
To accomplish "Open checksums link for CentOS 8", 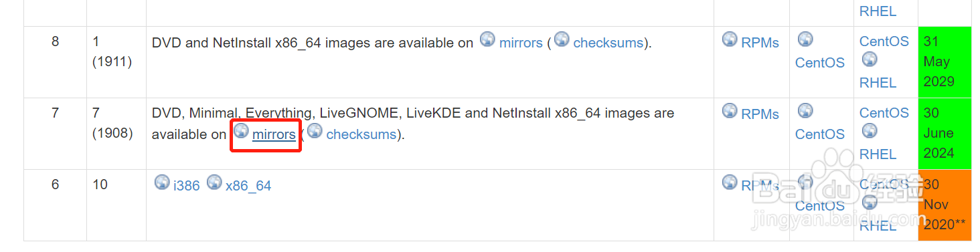I will pyautogui.click(x=608, y=43).
